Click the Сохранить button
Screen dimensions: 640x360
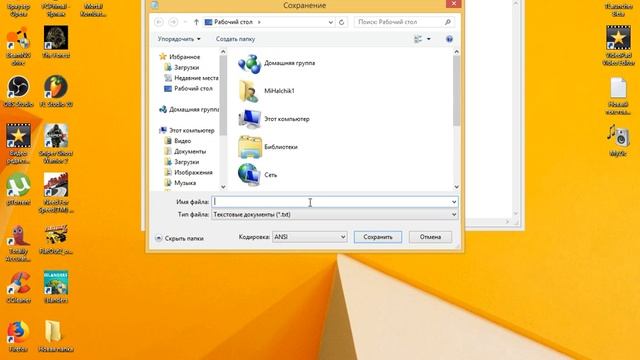pyautogui.click(x=378, y=237)
